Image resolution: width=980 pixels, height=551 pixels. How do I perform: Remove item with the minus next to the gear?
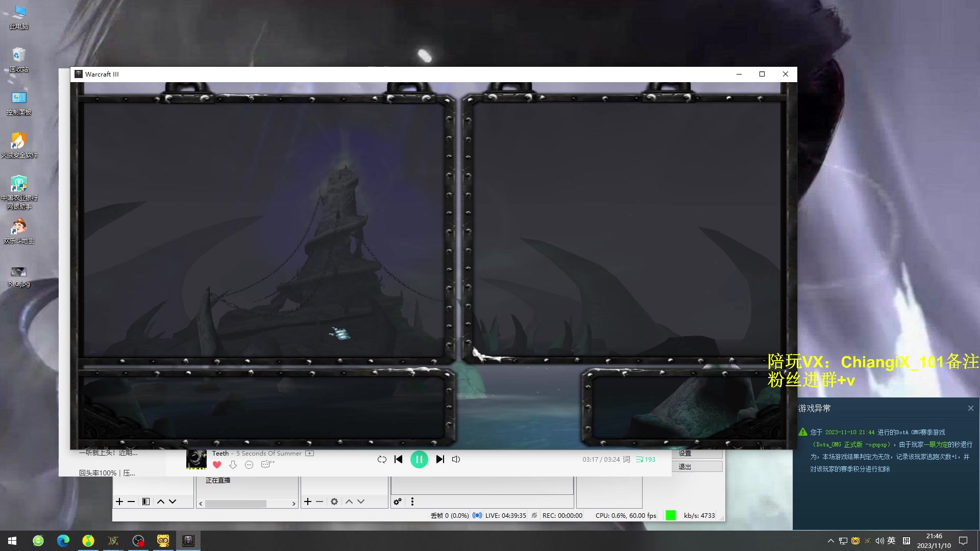coord(320,502)
